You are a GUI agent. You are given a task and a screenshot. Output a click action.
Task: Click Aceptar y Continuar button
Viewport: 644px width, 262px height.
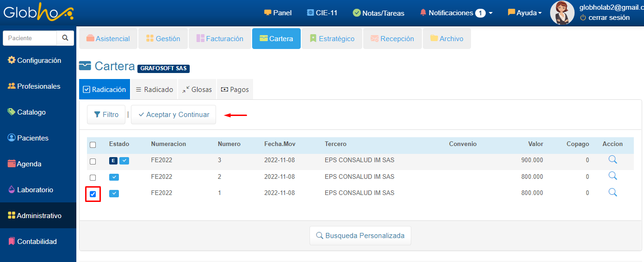173,115
